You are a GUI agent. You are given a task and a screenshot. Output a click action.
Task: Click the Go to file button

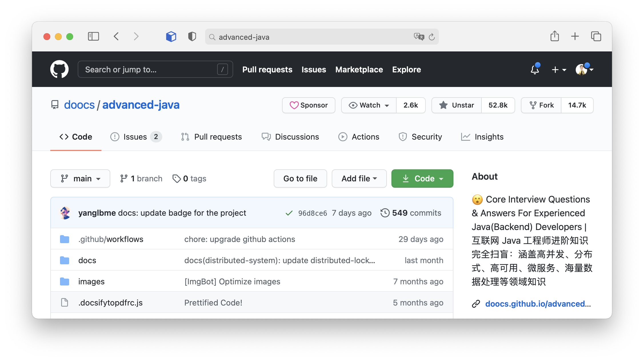[300, 178]
